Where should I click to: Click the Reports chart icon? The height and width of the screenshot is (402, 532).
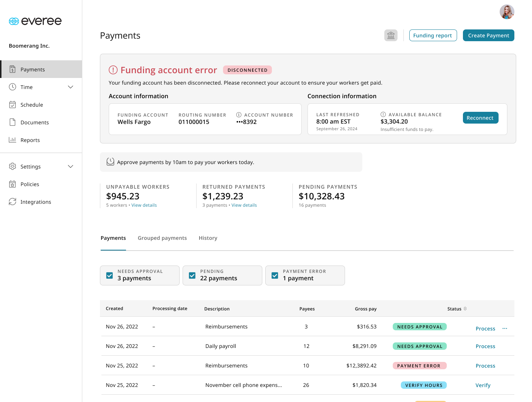click(x=12, y=140)
